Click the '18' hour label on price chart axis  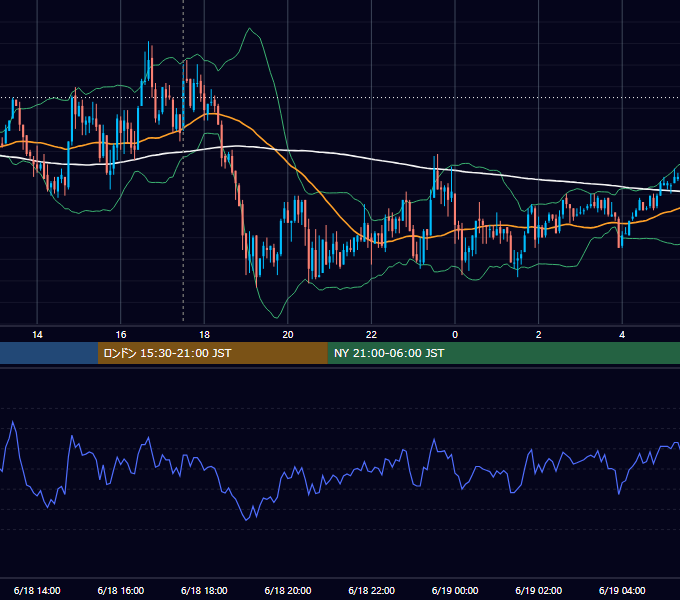[204, 335]
